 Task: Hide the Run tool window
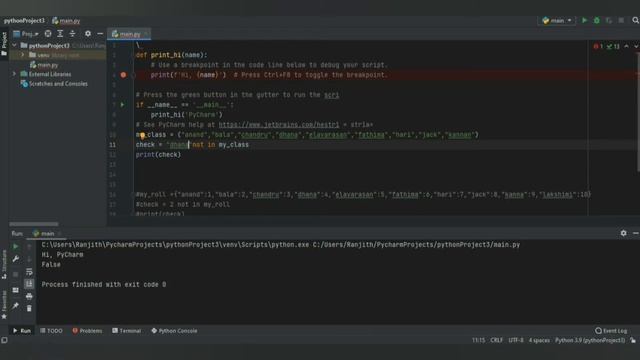(636, 233)
